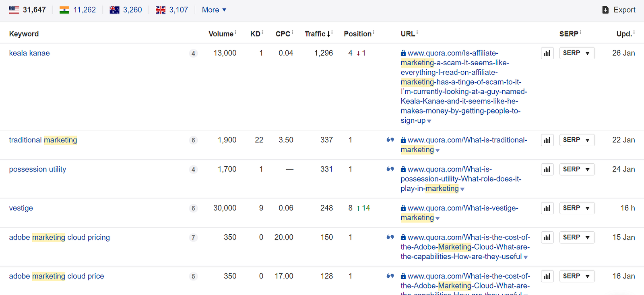Screen dimensions: 644x295
Task: Click Export button label
Action: point(624,10)
